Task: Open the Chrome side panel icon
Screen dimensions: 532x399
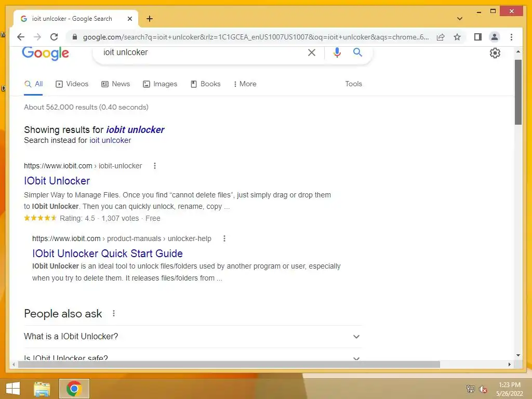Action: (478, 37)
